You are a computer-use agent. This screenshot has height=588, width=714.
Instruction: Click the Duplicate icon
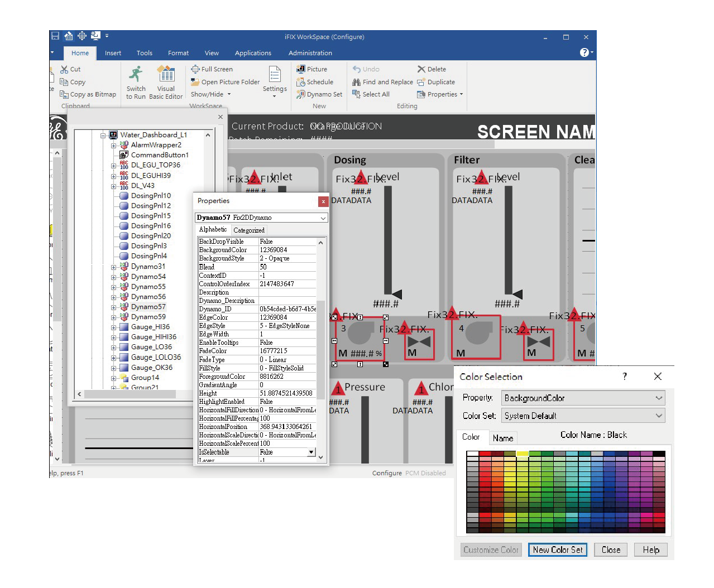click(421, 82)
